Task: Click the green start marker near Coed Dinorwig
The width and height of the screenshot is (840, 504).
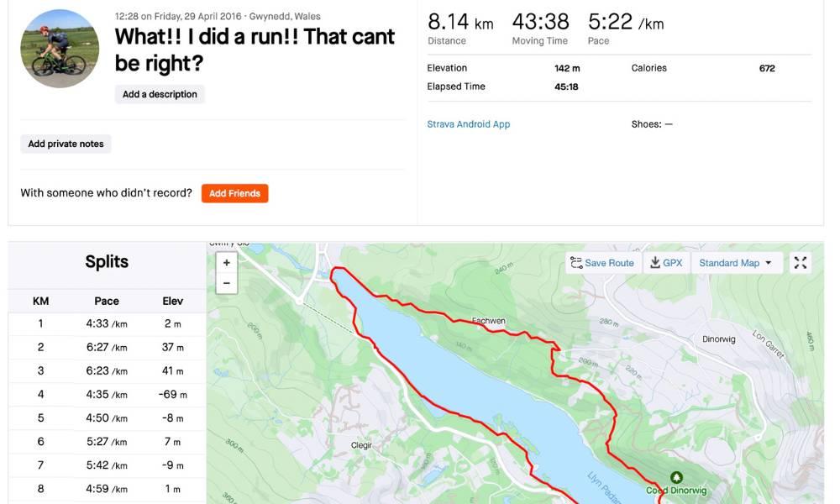Action: [x=677, y=476]
